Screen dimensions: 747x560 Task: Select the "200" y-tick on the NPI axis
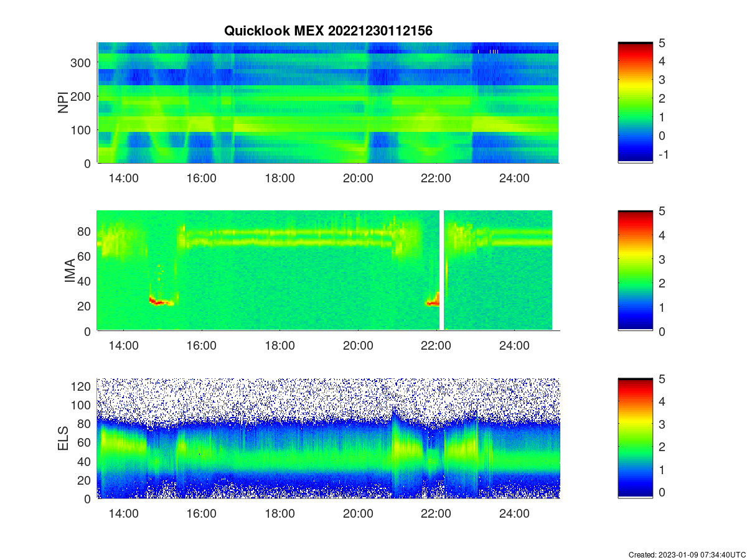point(82,96)
